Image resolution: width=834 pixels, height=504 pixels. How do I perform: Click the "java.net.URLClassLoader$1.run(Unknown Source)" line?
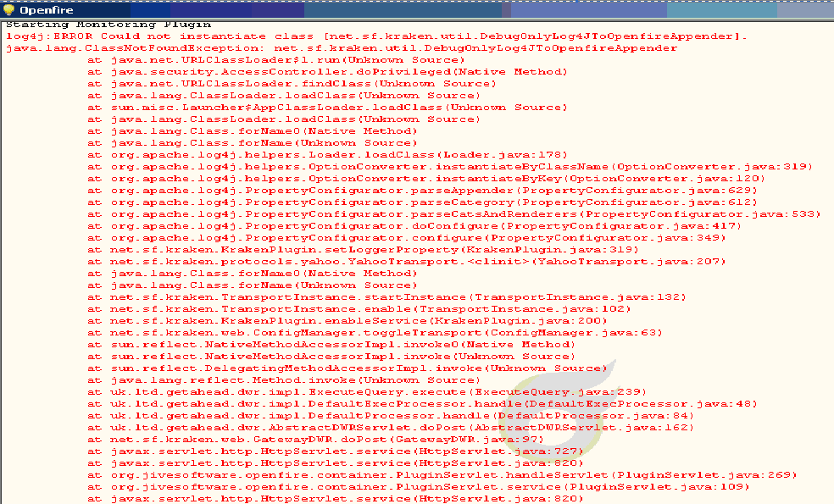tap(276, 60)
